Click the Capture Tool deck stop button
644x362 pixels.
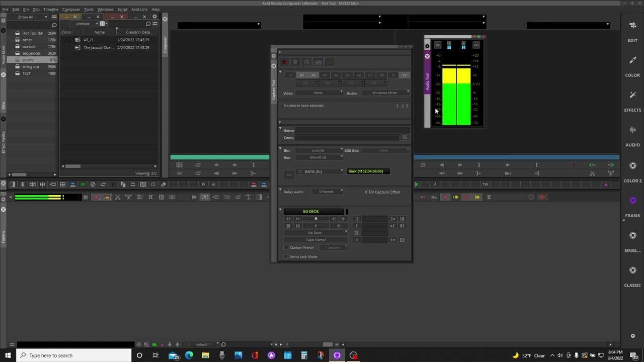point(288,226)
